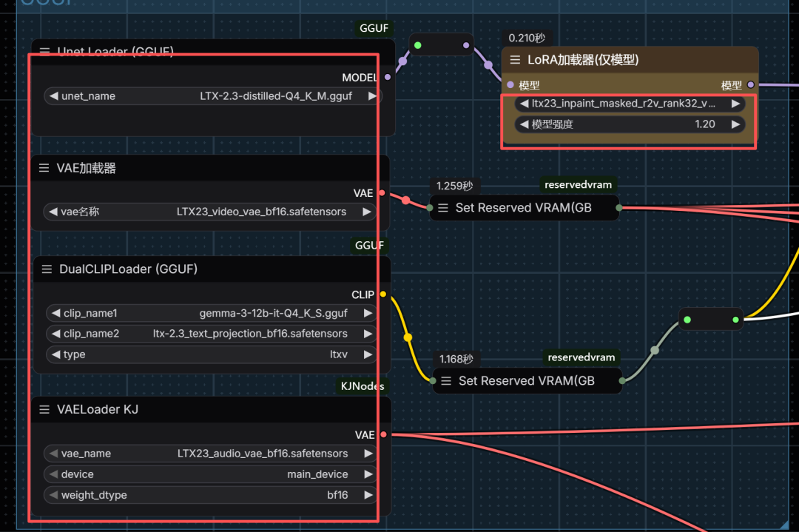Screen dimensions: 799x532
Task: Step clip_name2 backward with left arrow
Action: [55, 334]
